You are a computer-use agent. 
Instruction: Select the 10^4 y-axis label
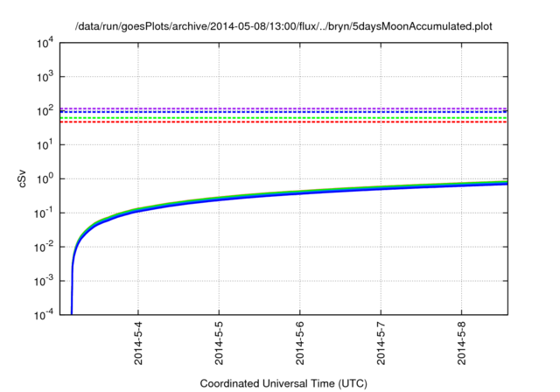(45, 43)
